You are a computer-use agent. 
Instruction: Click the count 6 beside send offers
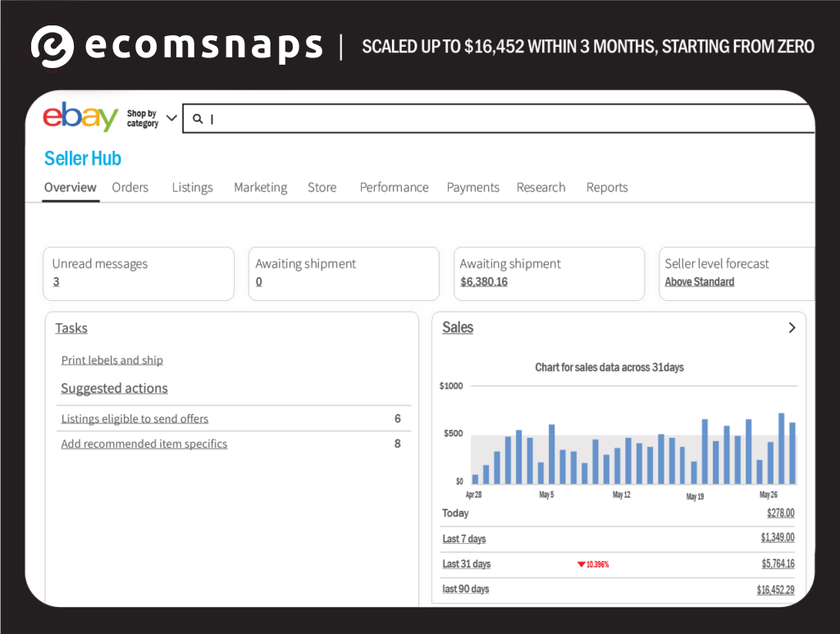pyautogui.click(x=398, y=419)
